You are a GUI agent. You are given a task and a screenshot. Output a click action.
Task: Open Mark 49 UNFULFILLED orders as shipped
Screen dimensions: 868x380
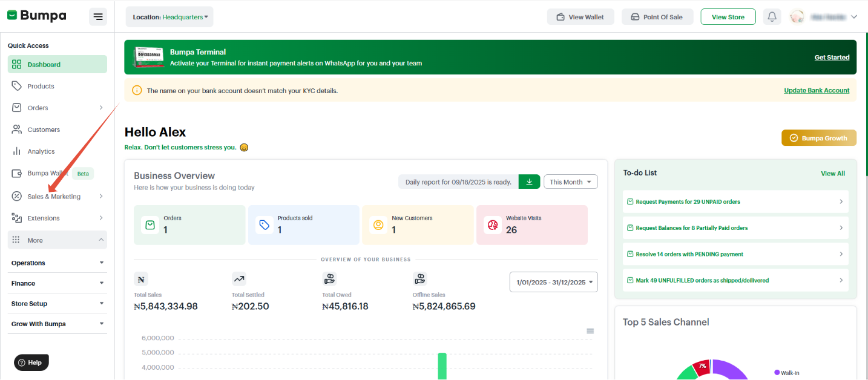pyautogui.click(x=735, y=280)
